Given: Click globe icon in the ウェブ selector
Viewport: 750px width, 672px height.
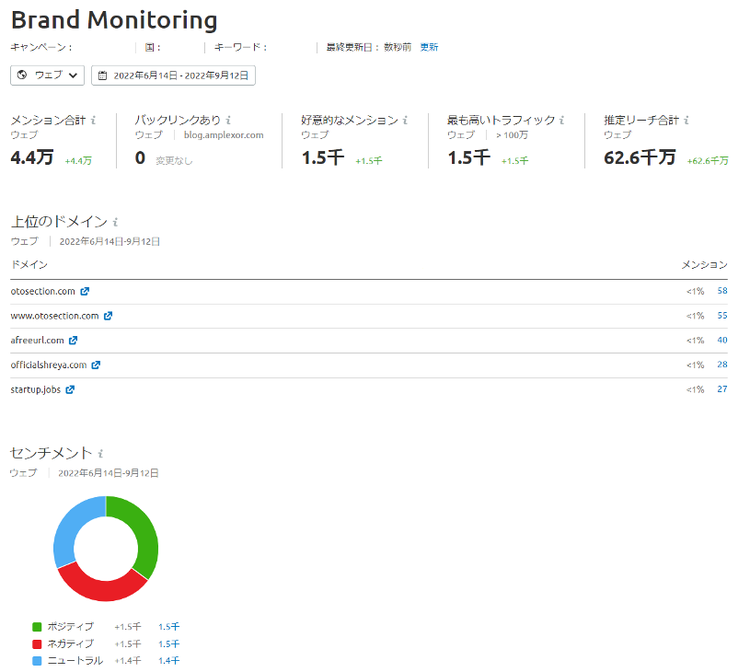Looking at the screenshot, I should coord(22,75).
